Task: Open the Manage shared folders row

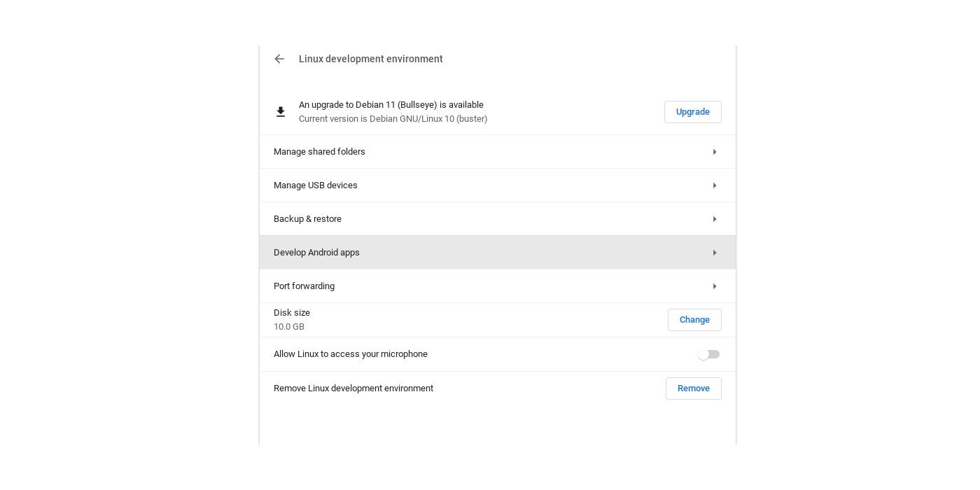Action: (319, 152)
